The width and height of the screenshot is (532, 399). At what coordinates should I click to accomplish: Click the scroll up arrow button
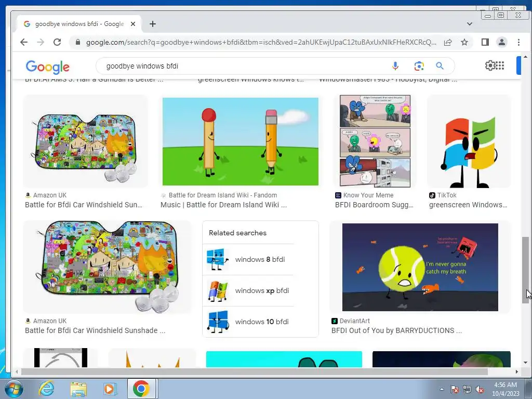525,57
